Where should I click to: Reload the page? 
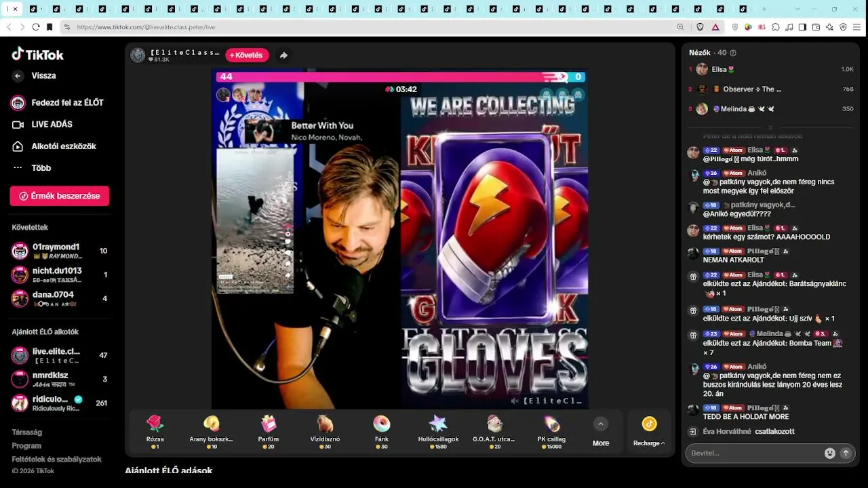pyautogui.click(x=36, y=27)
